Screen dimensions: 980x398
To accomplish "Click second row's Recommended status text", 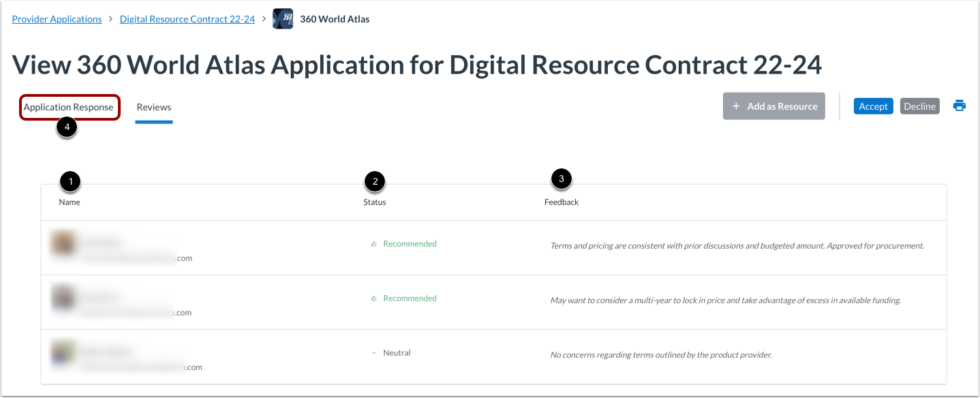I will pos(410,298).
